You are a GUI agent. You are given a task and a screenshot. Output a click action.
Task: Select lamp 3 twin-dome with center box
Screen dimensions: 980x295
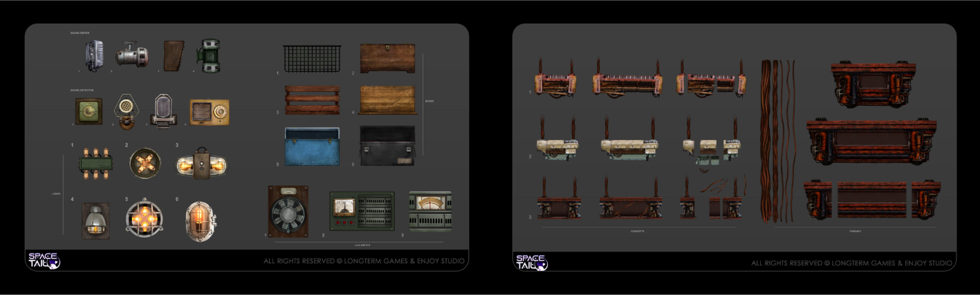pos(203,164)
